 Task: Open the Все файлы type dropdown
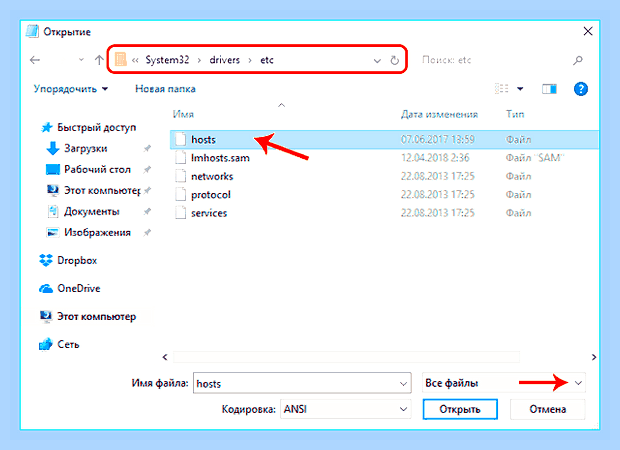tap(503, 383)
